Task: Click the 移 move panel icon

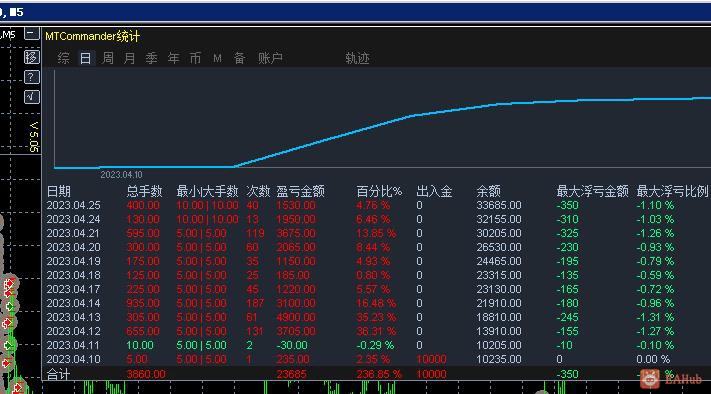Action: pos(31,57)
